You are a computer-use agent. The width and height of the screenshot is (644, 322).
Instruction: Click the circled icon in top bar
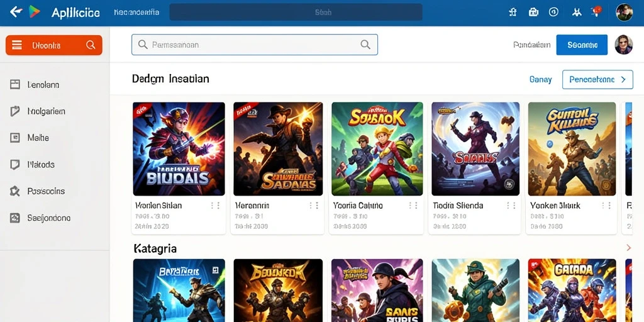coord(553,12)
